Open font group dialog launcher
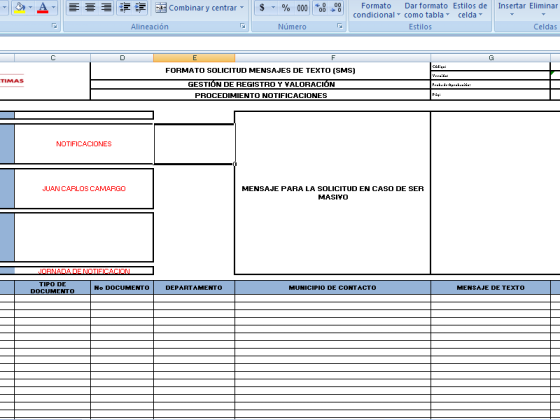Image resolution: width=560 pixels, height=420 pixels. [54, 26]
